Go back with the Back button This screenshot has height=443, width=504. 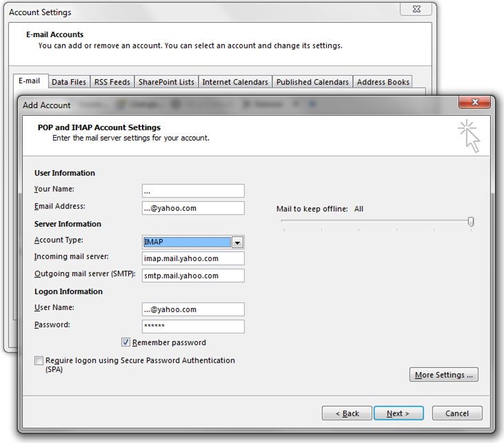tap(347, 413)
